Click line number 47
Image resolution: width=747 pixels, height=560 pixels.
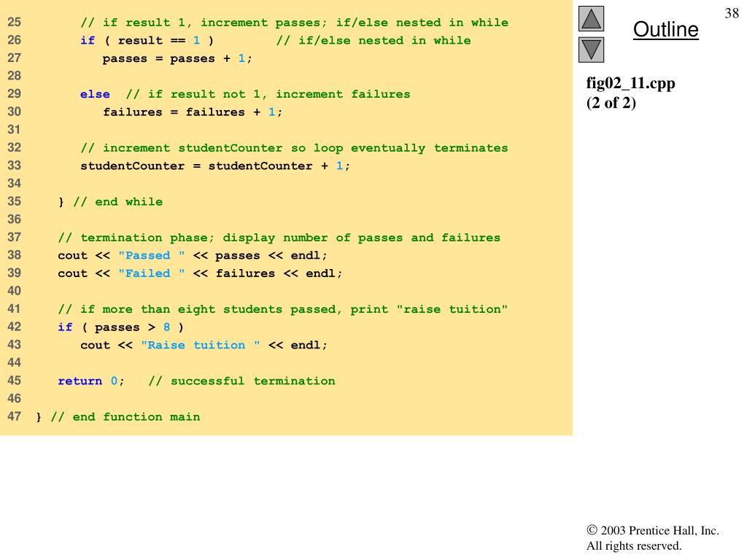pos(15,416)
